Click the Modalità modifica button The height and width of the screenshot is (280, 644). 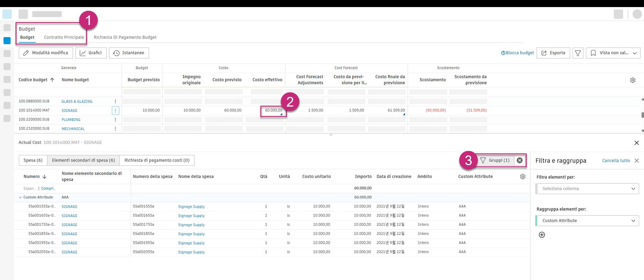point(46,53)
